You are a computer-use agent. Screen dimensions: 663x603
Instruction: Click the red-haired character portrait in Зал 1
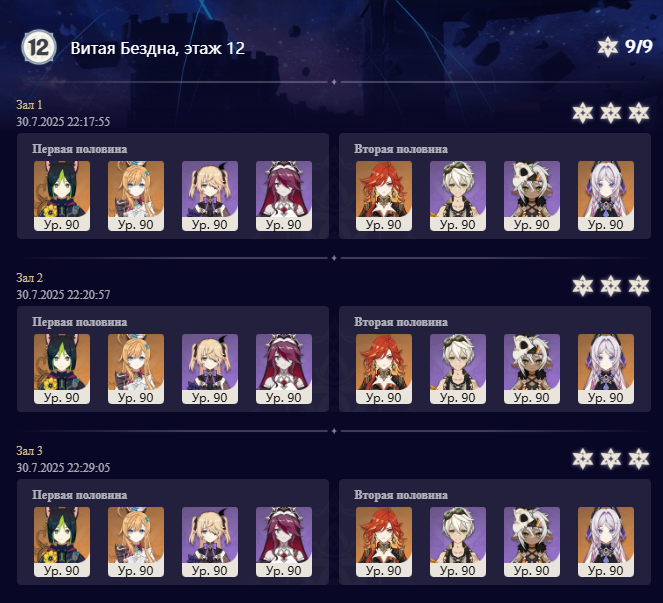pos(384,196)
